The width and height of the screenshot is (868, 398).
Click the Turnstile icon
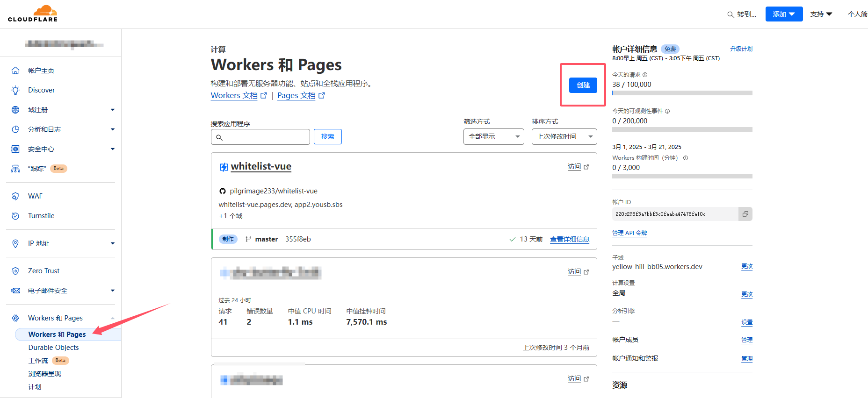tap(15, 216)
